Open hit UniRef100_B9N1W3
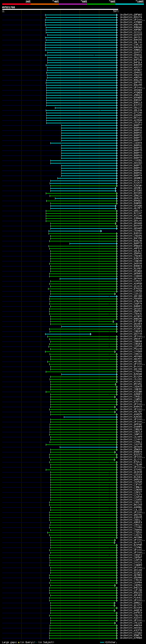 (131, 27)
